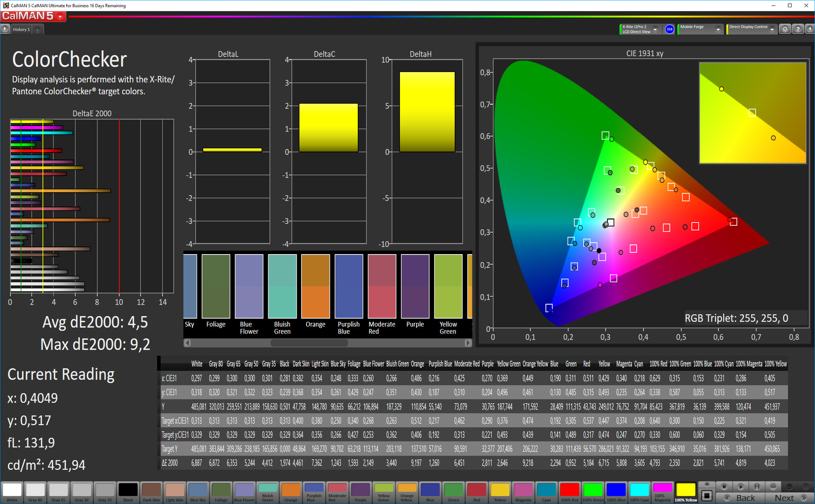Select the 100% Red color swatch
815x504 pixels.
click(x=569, y=492)
